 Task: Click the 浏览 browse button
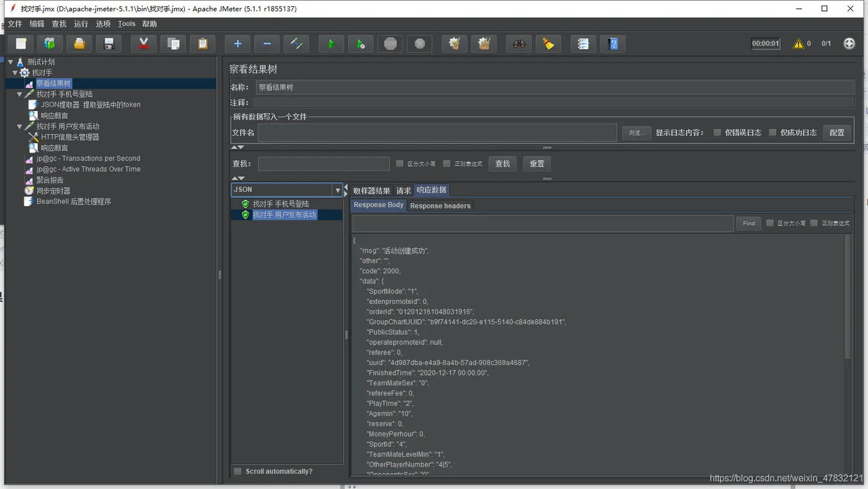point(637,133)
